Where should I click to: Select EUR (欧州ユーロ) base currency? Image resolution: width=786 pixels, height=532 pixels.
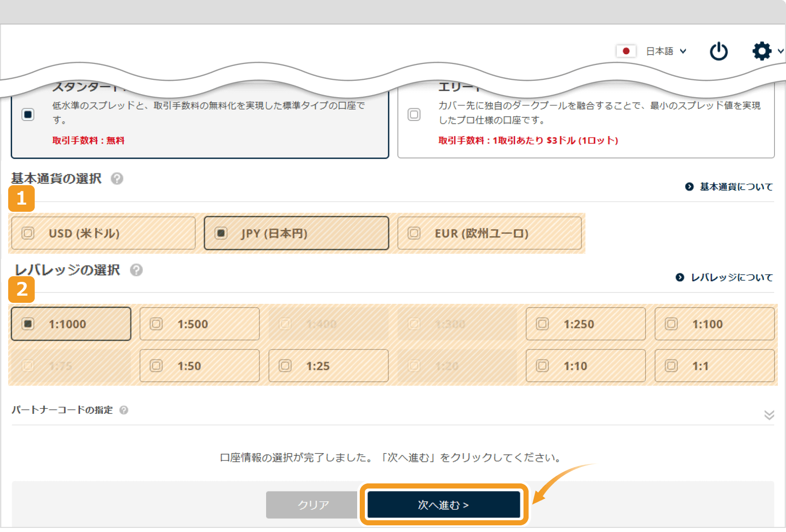(489, 233)
